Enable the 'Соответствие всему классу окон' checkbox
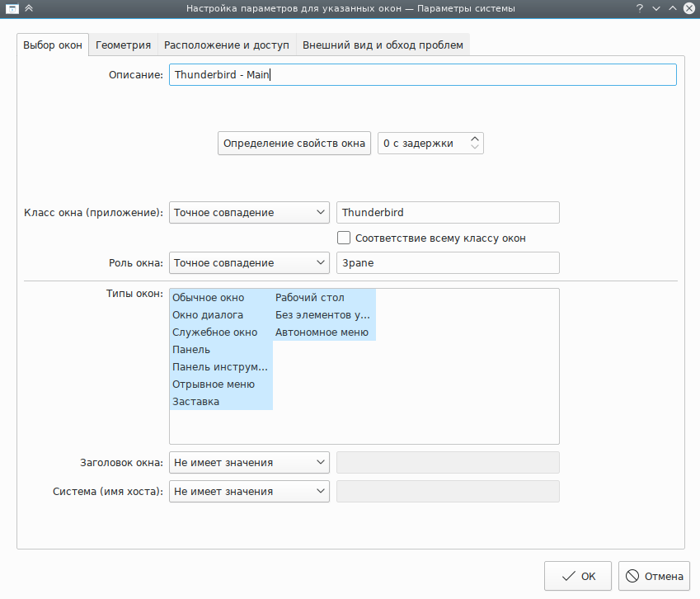Screen dimensions: 700x599 tap(345, 238)
